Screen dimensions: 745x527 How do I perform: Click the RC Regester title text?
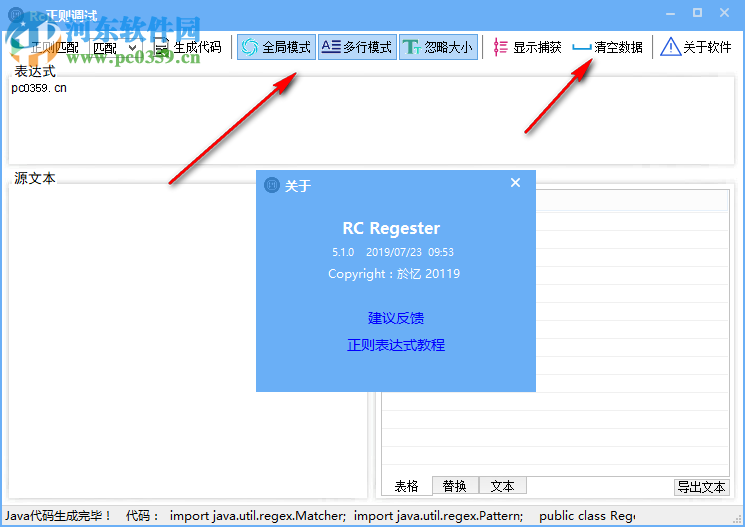(391, 228)
